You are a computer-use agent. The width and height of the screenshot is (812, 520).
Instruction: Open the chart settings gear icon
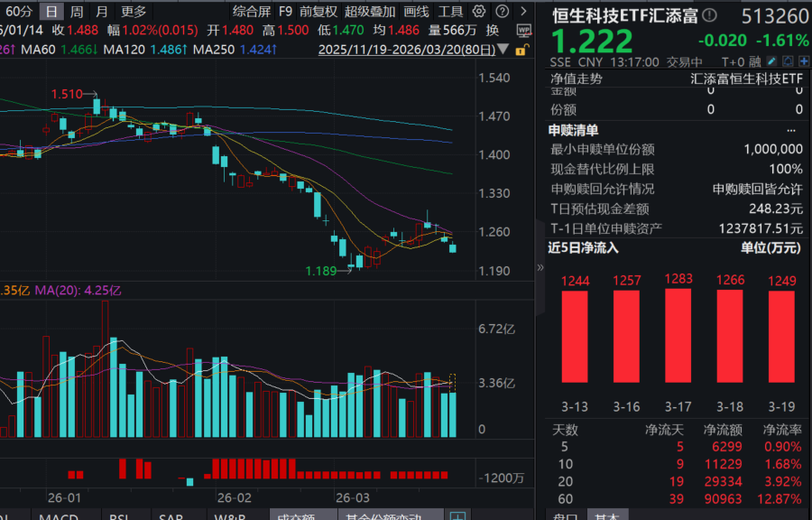(x=477, y=12)
